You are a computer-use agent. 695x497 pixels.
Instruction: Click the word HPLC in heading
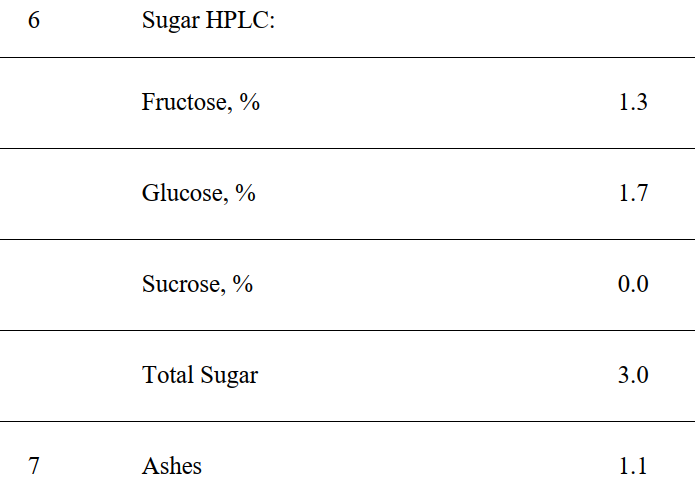pyautogui.click(x=240, y=20)
